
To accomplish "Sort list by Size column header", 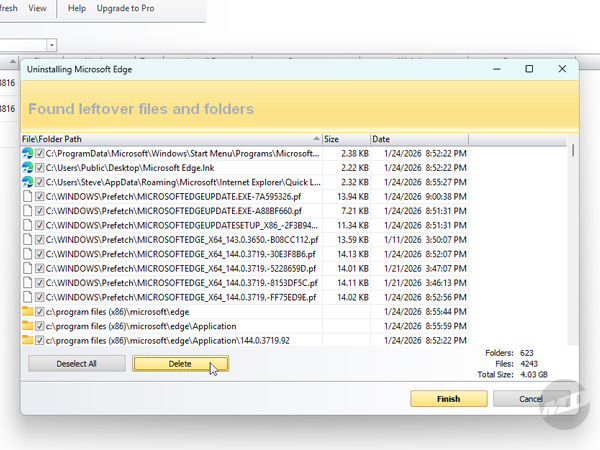I will pyautogui.click(x=345, y=139).
